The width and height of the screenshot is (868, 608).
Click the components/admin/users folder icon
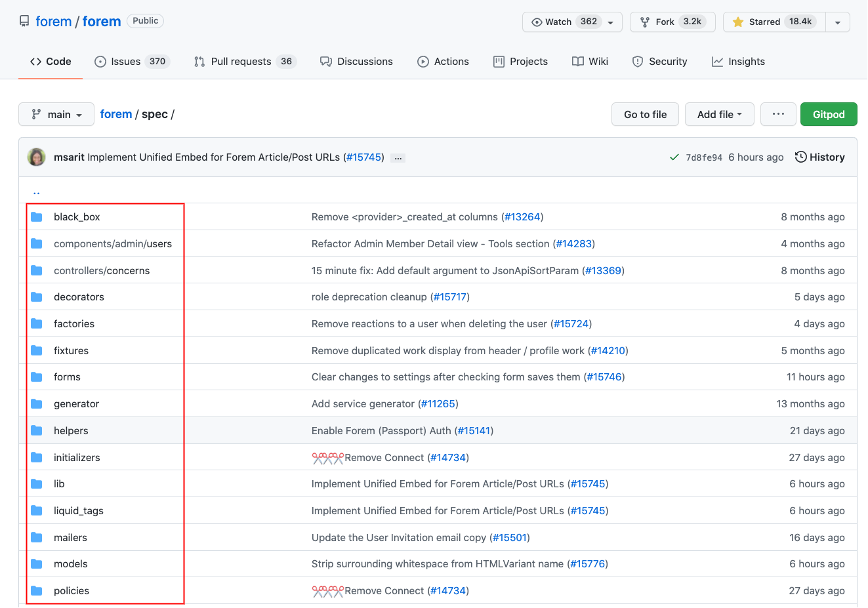point(37,244)
